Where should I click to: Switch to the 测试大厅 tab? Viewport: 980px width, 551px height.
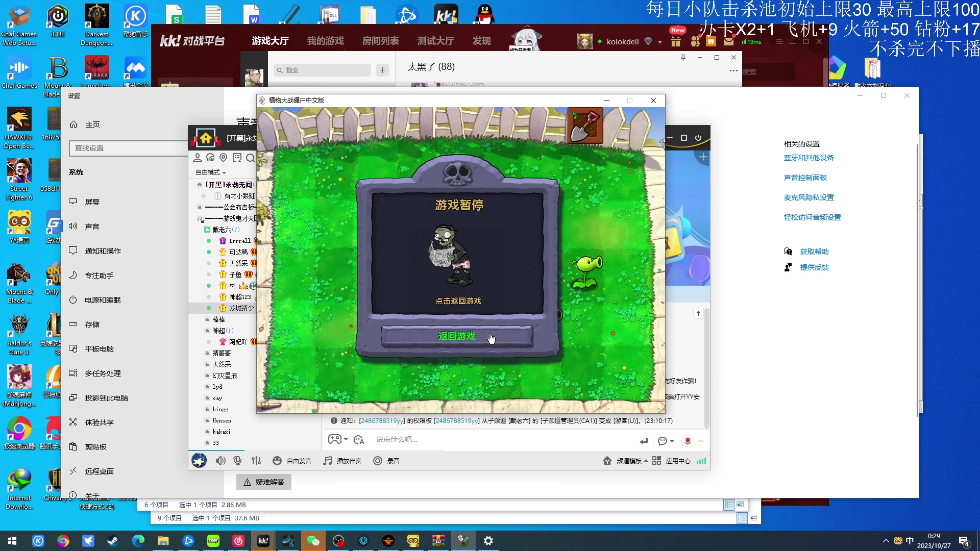[435, 41]
